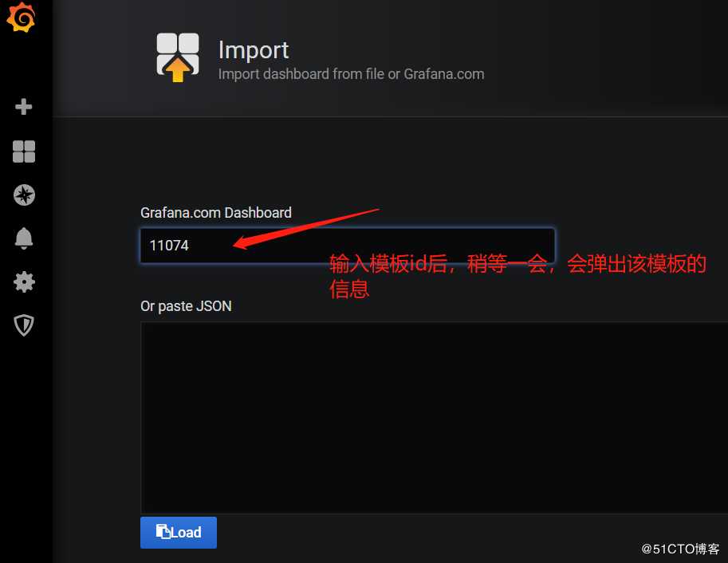Open the Create plus menu
This screenshot has width=728, height=563.
click(x=24, y=106)
